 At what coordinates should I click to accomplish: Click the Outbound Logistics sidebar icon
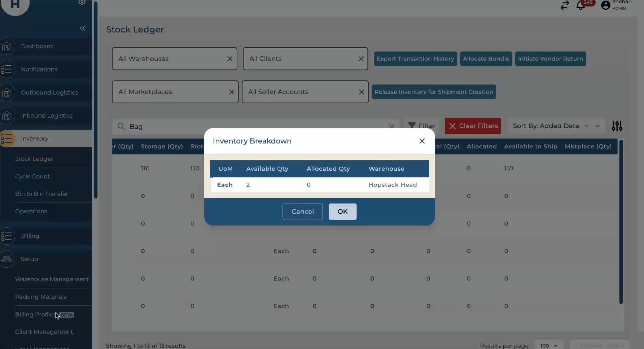[7, 93]
